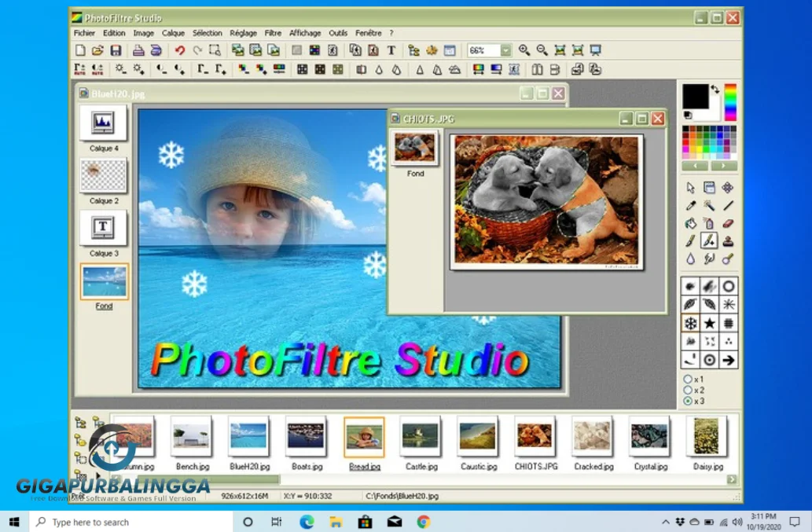
Task: Select the Smudge finger tool
Action: pyautogui.click(x=709, y=259)
